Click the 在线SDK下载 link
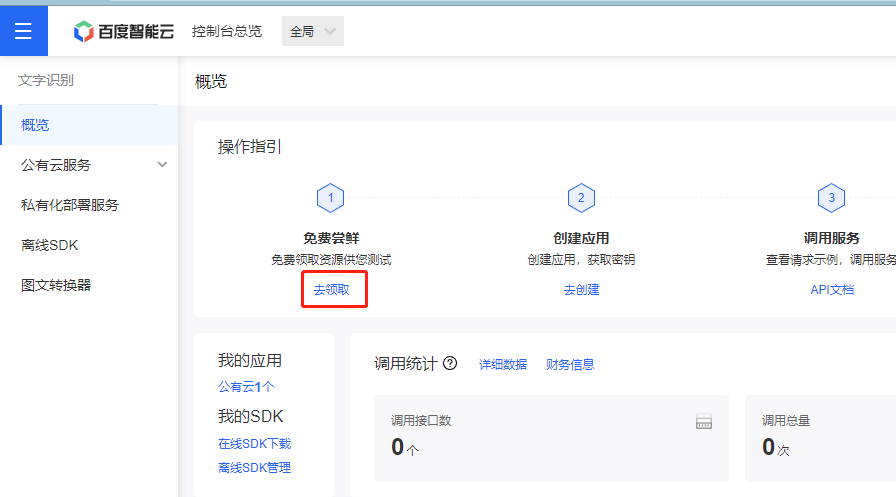The height and width of the screenshot is (497, 896). pos(254,444)
